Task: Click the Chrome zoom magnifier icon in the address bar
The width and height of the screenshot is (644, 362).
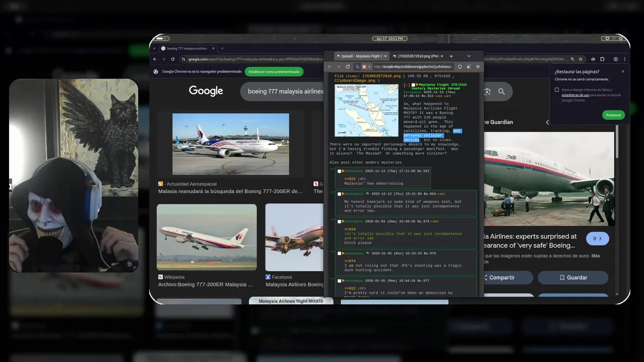Action: [x=572, y=59]
